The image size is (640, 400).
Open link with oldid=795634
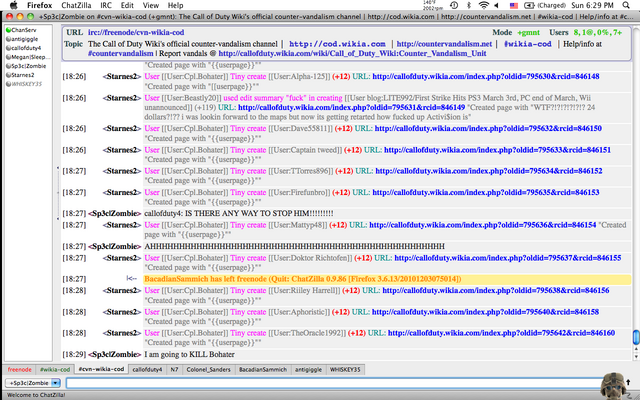(489, 171)
